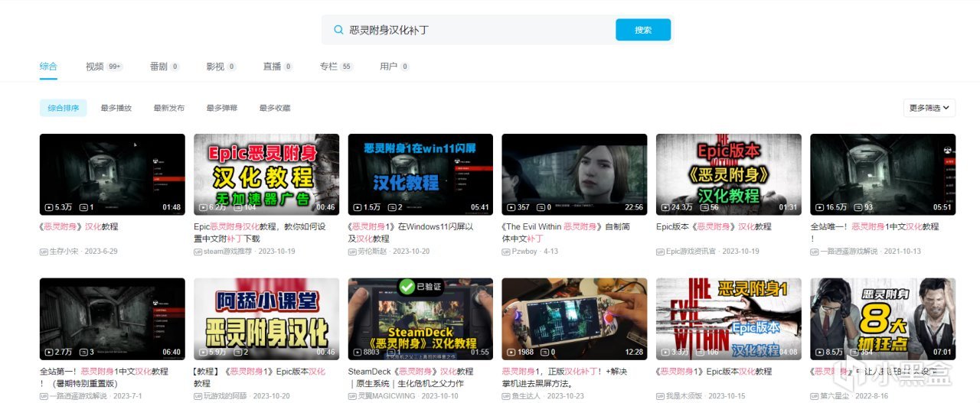The height and width of the screenshot is (403, 980).
Task: Open the 06:40 video thumbnail
Action: pyautogui.click(x=113, y=318)
